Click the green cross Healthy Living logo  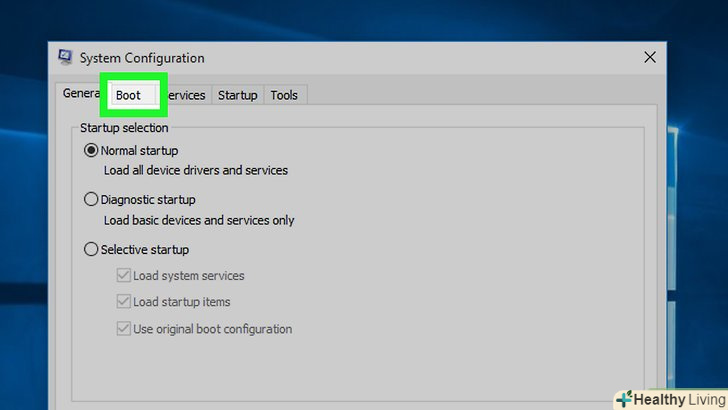pyautogui.click(x=625, y=400)
